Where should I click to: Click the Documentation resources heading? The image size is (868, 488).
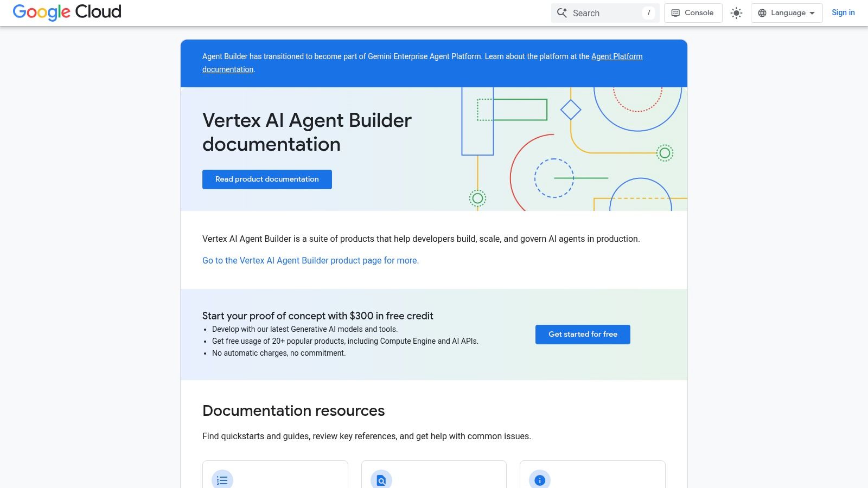tap(293, 410)
